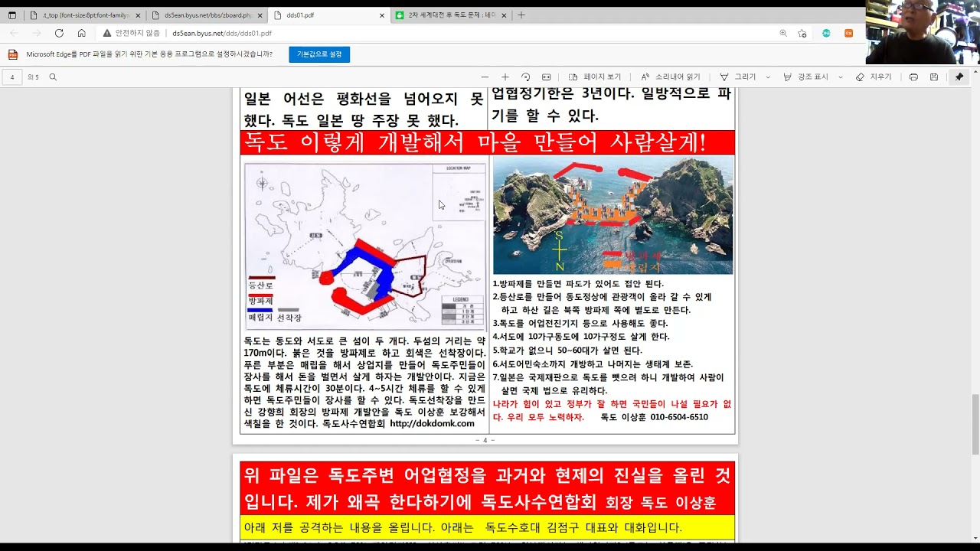The image size is (980, 551).
Task: Click the PDF app icon in info bar
Action: click(12, 54)
